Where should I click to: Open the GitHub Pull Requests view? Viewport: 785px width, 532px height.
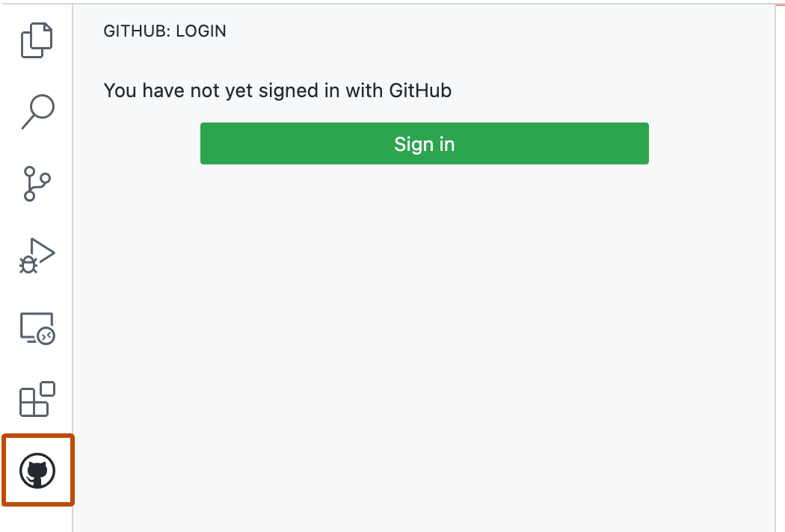pos(38,470)
